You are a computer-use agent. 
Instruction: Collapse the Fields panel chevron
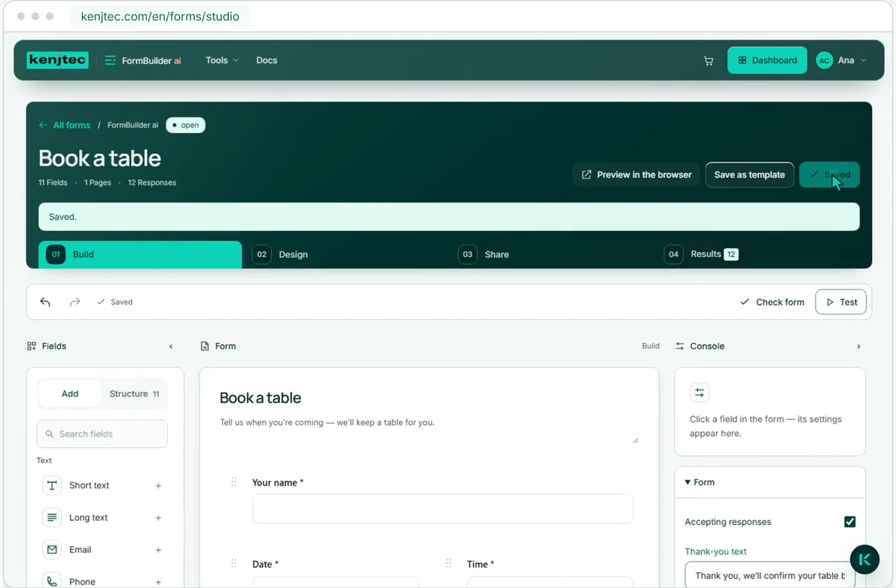(171, 346)
